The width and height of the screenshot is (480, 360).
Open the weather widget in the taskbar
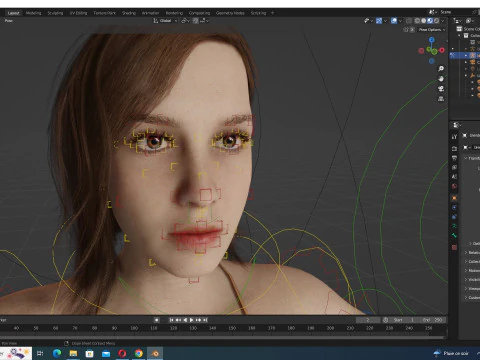click(452, 353)
